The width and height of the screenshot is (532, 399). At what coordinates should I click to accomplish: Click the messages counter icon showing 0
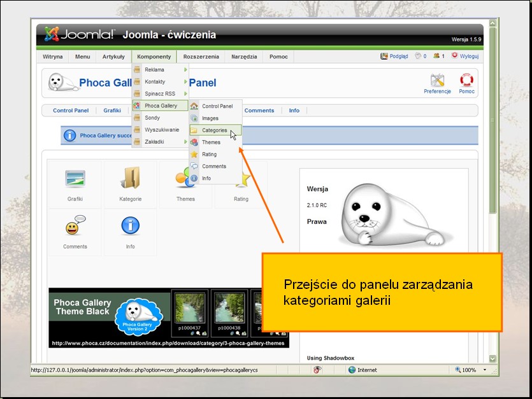tap(418, 56)
